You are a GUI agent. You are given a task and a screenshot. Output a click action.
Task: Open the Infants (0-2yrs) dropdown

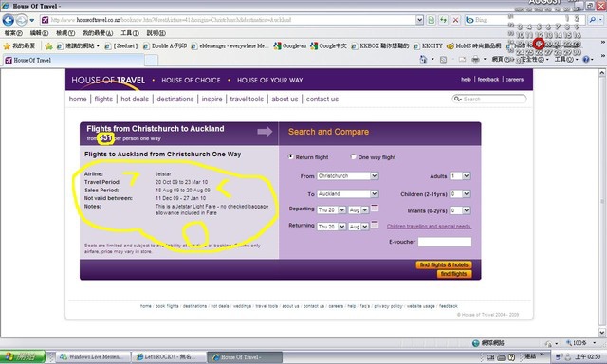coord(467,210)
